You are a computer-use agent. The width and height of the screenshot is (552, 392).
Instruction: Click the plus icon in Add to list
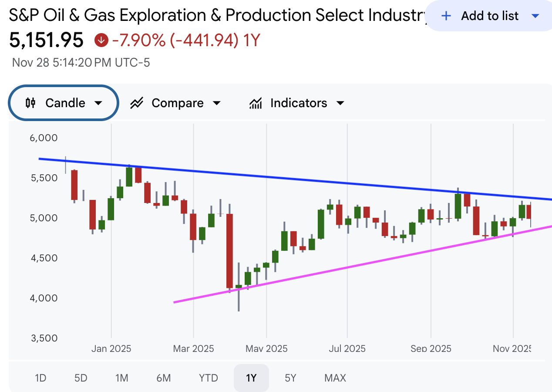(446, 16)
